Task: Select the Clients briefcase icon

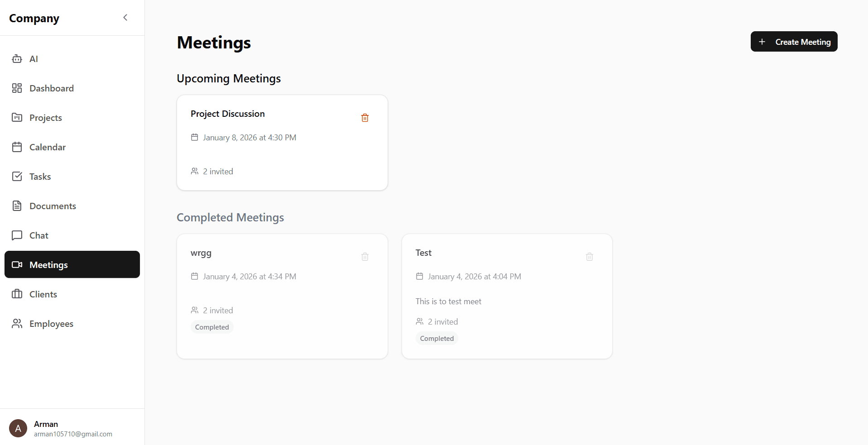Action: point(17,294)
